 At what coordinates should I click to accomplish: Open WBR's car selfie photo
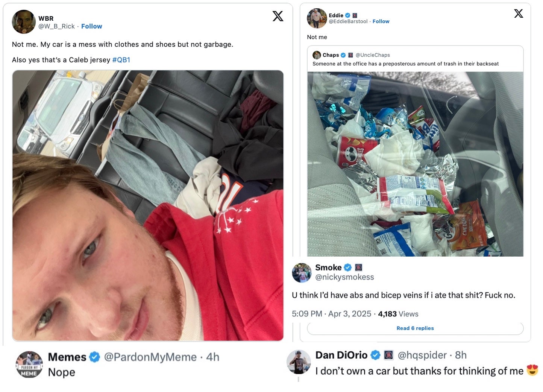click(148, 205)
